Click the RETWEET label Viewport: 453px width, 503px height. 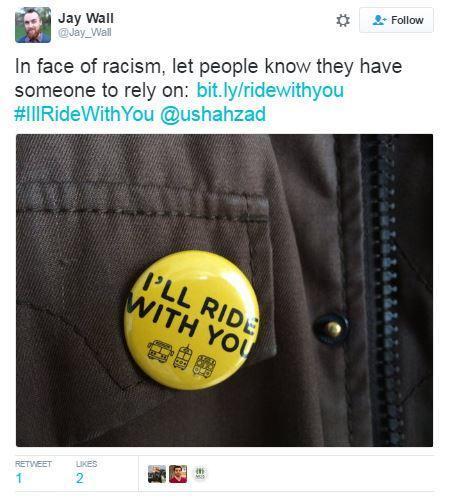tap(33, 464)
